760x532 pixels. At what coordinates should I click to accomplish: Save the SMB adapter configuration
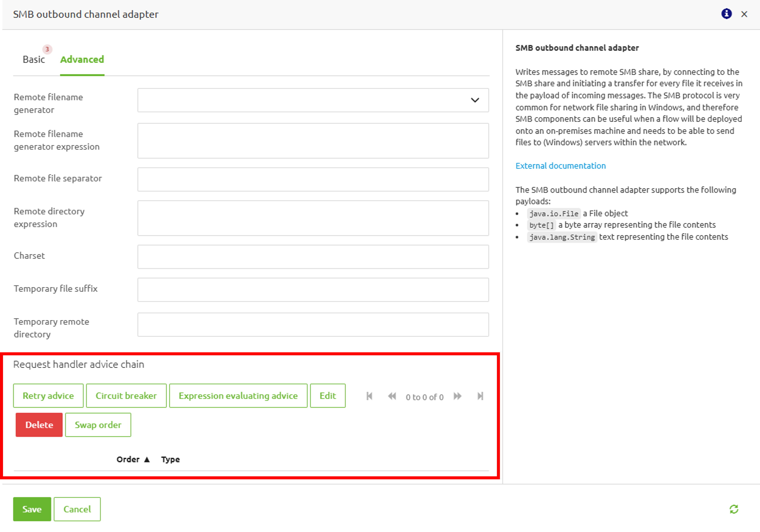[32, 509]
